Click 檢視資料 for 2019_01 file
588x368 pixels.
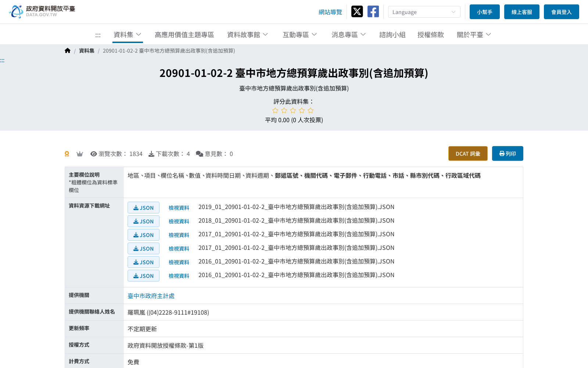[179, 208]
